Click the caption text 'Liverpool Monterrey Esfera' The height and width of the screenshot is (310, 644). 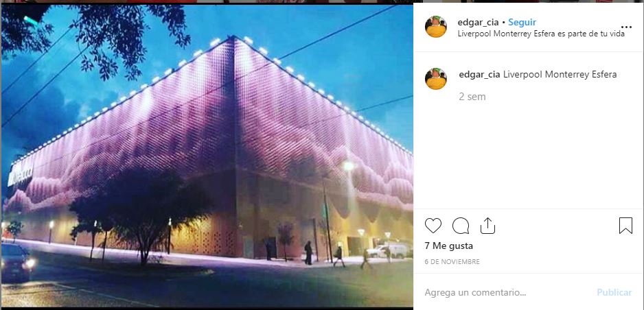[560, 75]
